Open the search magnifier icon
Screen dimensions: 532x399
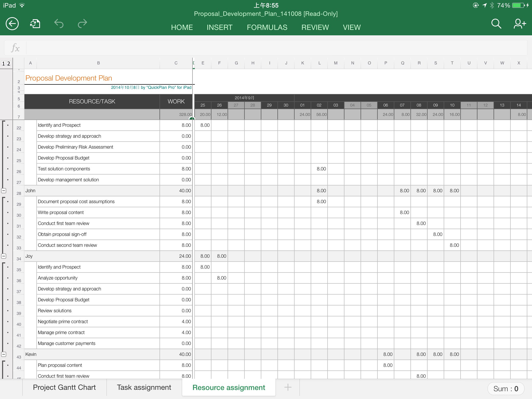click(496, 24)
